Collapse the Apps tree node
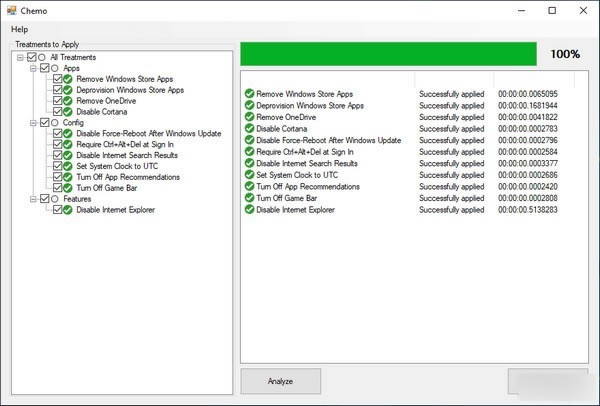 [x=32, y=68]
